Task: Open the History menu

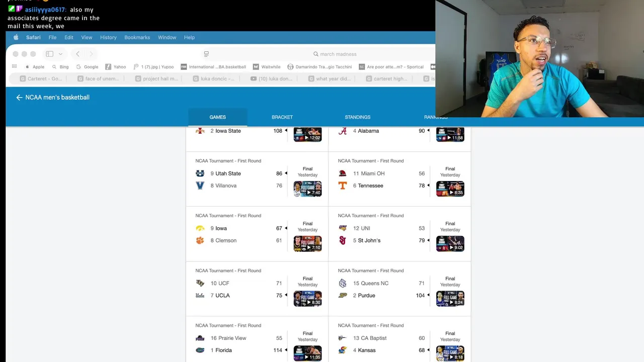Action: (x=108, y=37)
